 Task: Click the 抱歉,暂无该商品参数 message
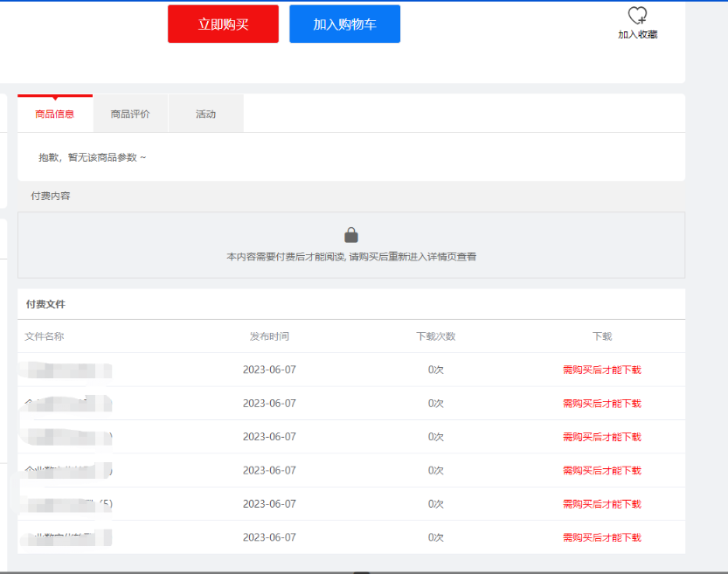[93, 157]
